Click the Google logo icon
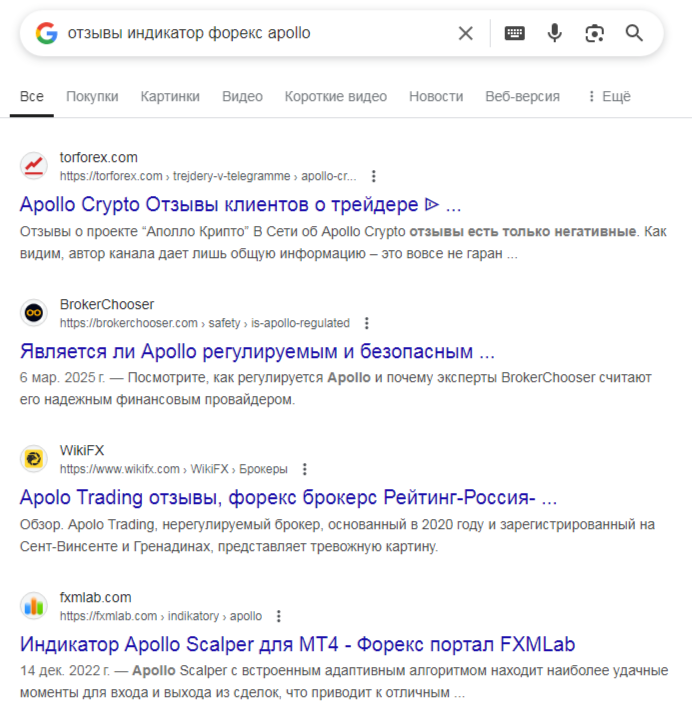This screenshot has height=727, width=692. (x=46, y=33)
